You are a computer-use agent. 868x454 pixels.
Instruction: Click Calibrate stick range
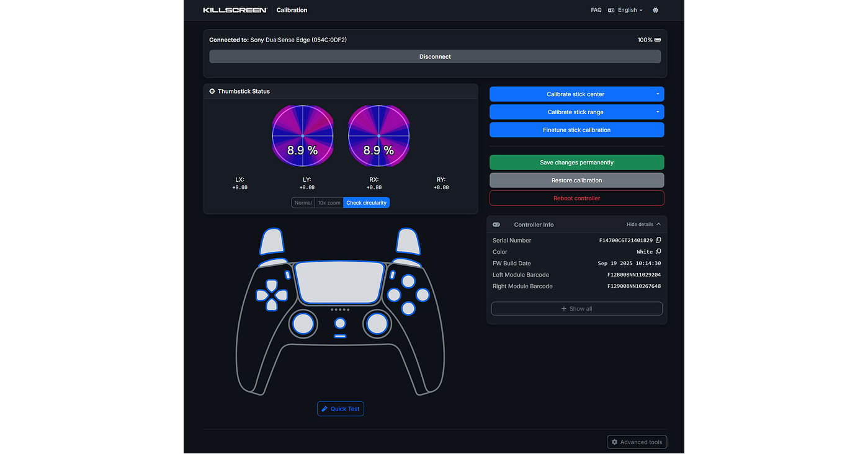570,112
